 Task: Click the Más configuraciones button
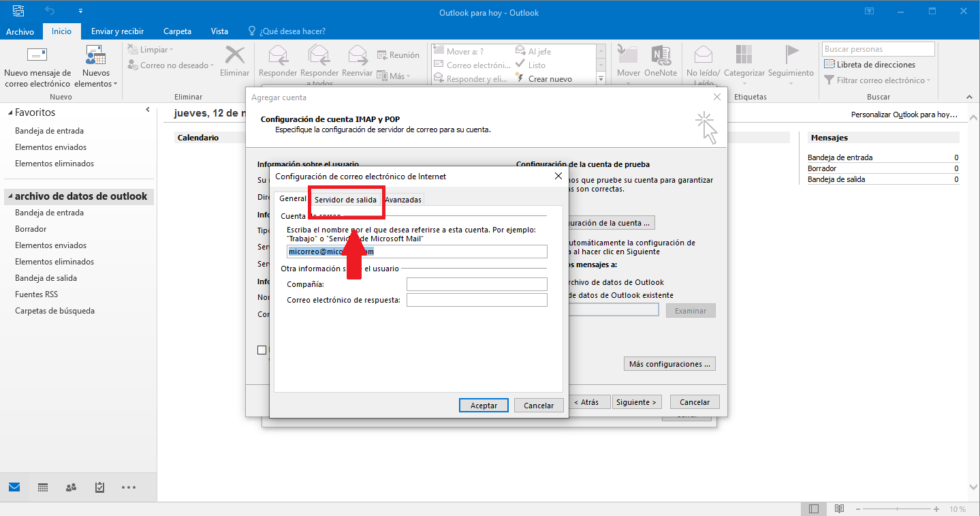(669, 364)
